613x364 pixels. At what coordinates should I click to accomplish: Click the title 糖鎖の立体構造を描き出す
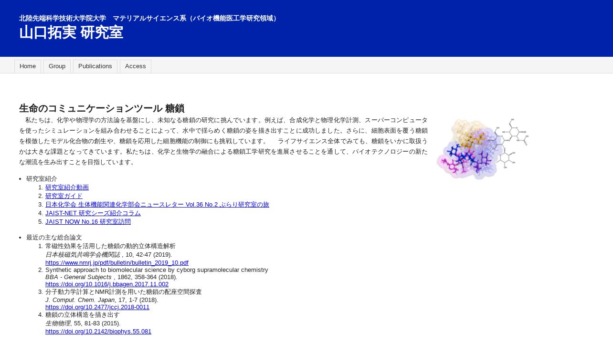pyautogui.click(x=83, y=315)
